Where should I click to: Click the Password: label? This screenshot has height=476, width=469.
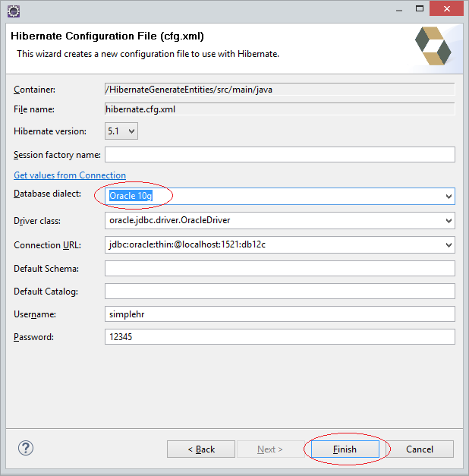[x=33, y=337]
